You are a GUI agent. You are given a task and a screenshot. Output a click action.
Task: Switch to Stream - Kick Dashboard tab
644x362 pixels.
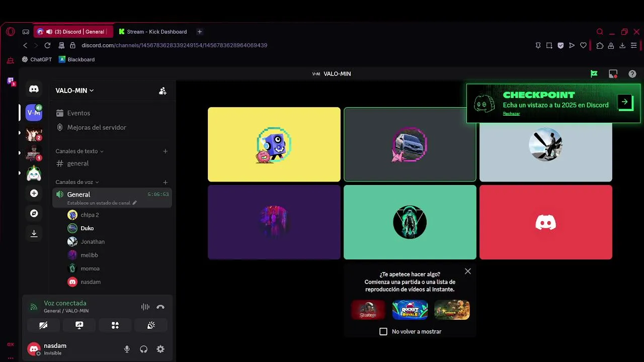coord(153,32)
